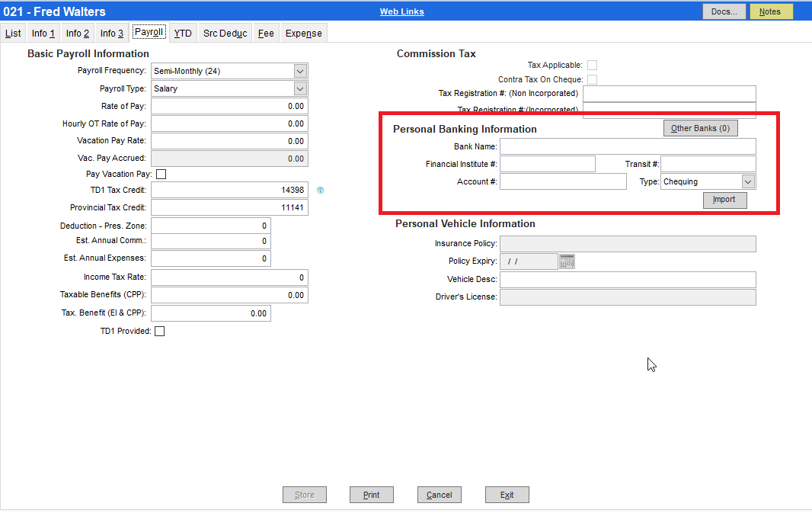Open the Web Links hyperlink
Viewport: 812px width, 513px height.
point(401,11)
